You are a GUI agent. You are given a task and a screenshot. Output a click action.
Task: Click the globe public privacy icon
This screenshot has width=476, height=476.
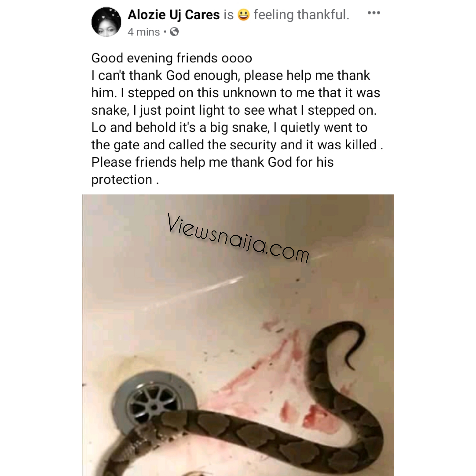coord(174,32)
